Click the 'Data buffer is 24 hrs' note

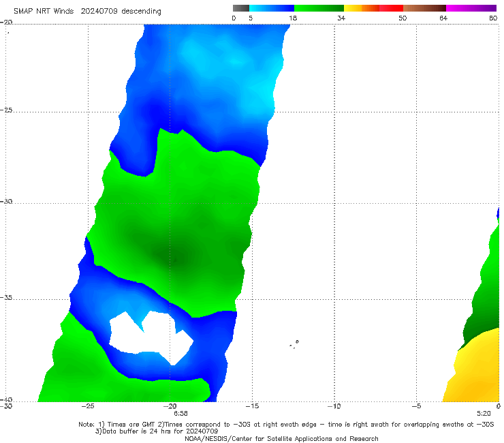point(157,431)
